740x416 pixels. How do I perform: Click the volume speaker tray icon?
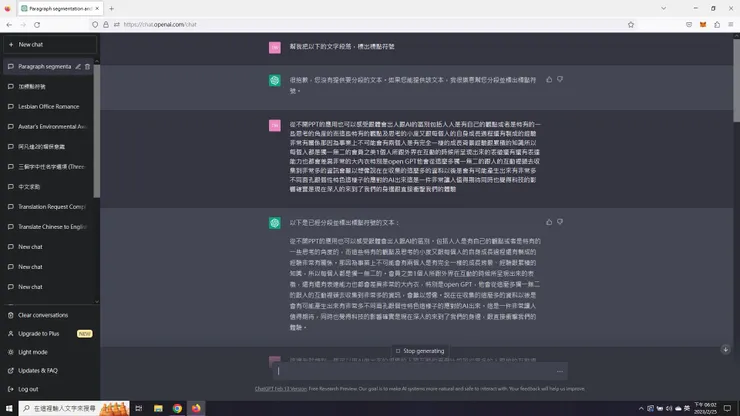pos(669,408)
